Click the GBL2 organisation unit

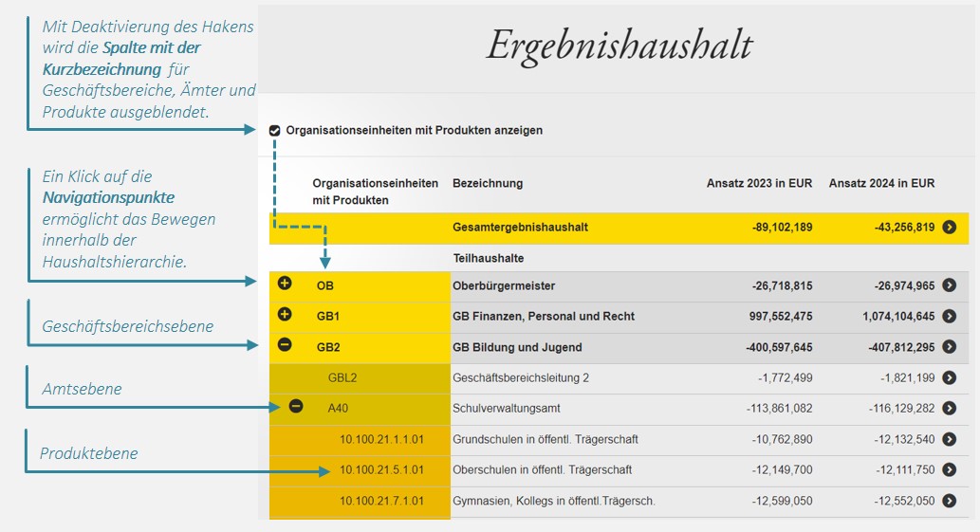[x=342, y=377]
